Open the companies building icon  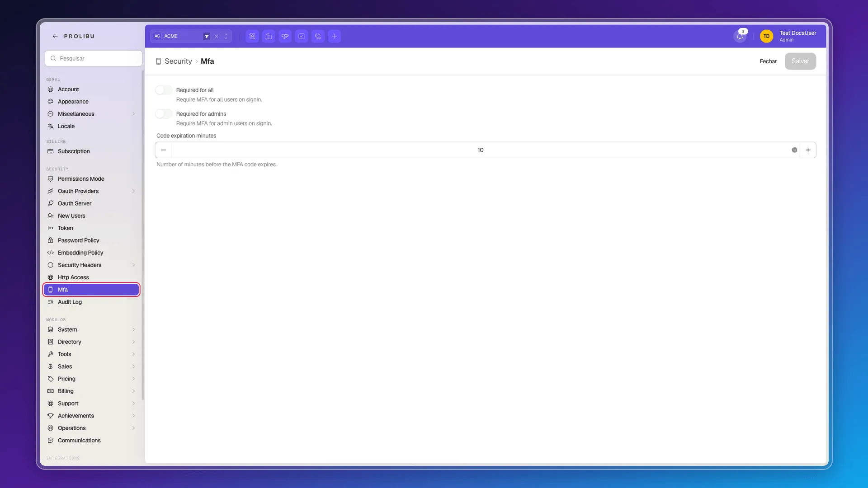[x=269, y=36]
